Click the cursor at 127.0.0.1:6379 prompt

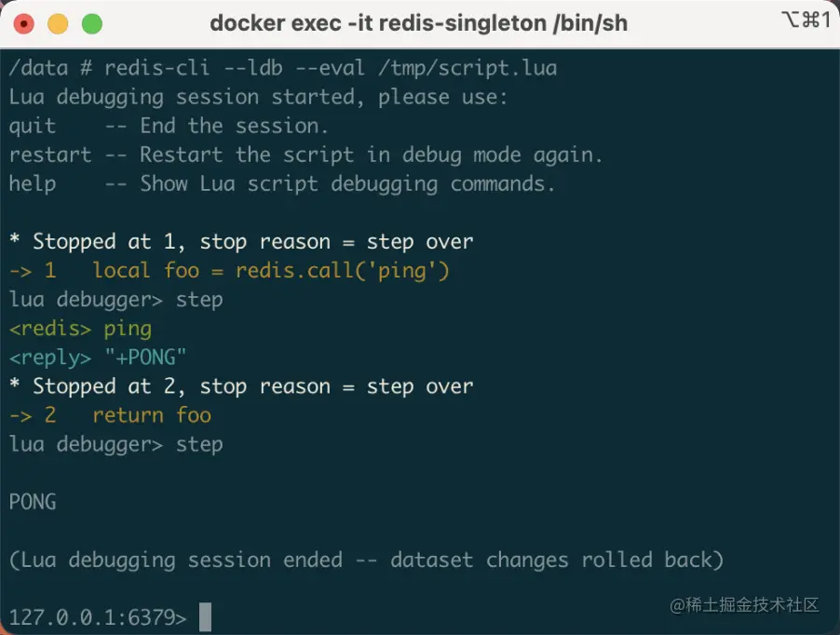[x=205, y=617]
